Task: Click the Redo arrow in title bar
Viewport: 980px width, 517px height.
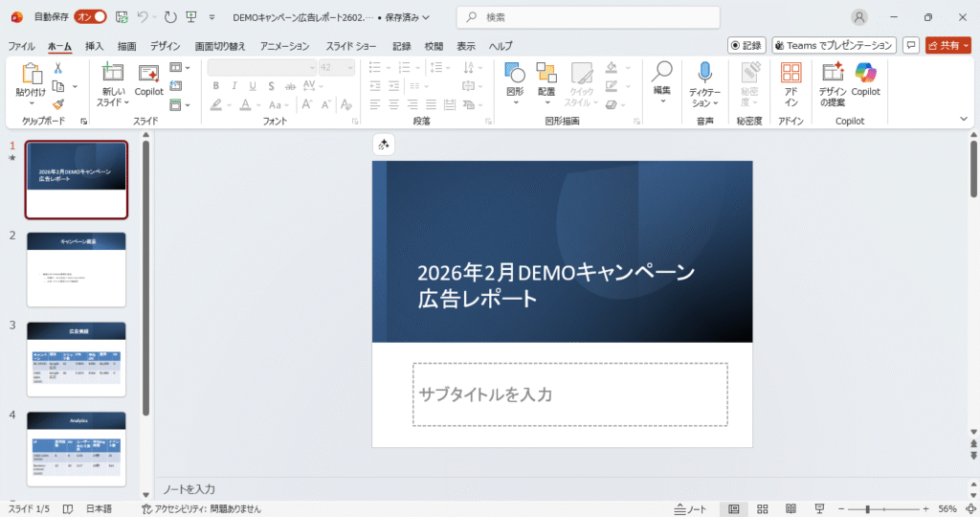Action: pyautogui.click(x=170, y=17)
